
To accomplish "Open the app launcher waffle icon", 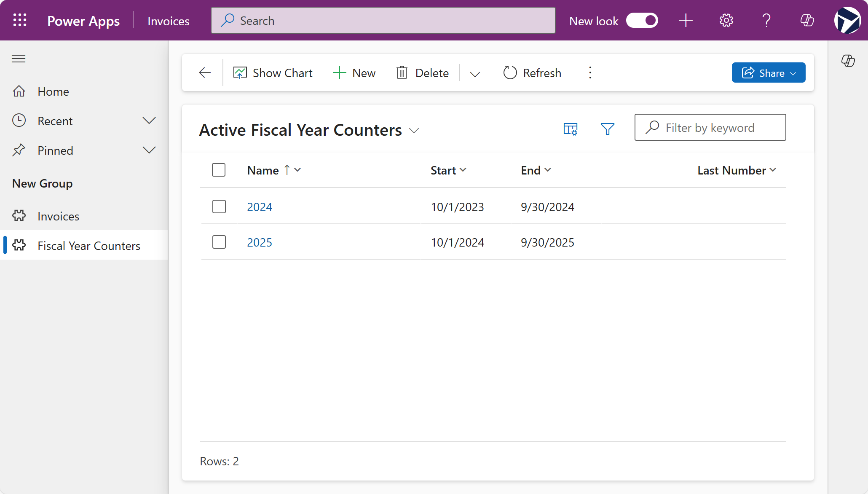I will [20, 20].
